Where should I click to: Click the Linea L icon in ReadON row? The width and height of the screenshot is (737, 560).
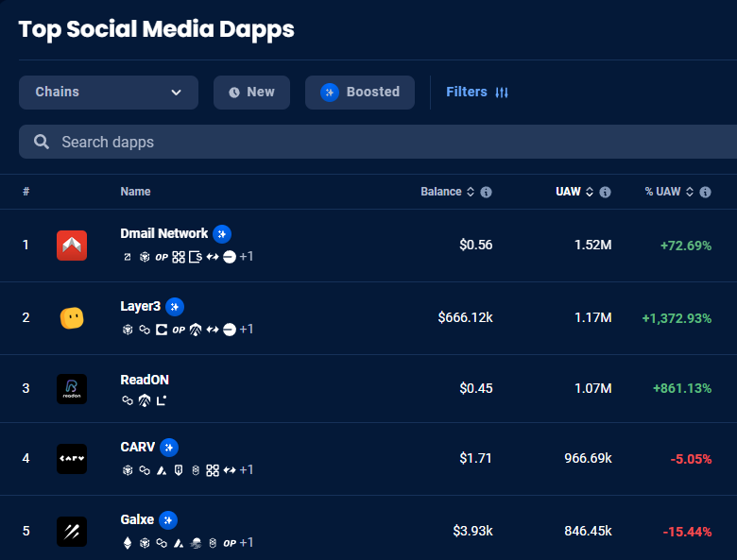[x=162, y=400]
